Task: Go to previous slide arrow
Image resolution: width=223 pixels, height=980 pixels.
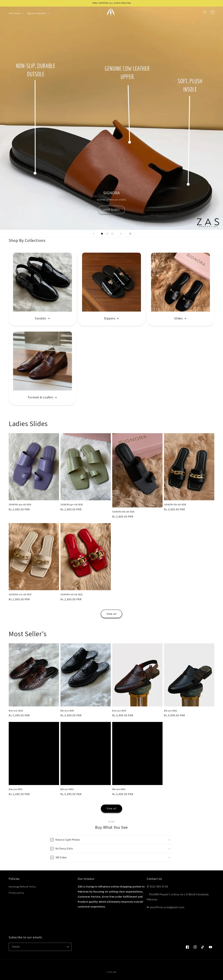Action: coord(93,234)
